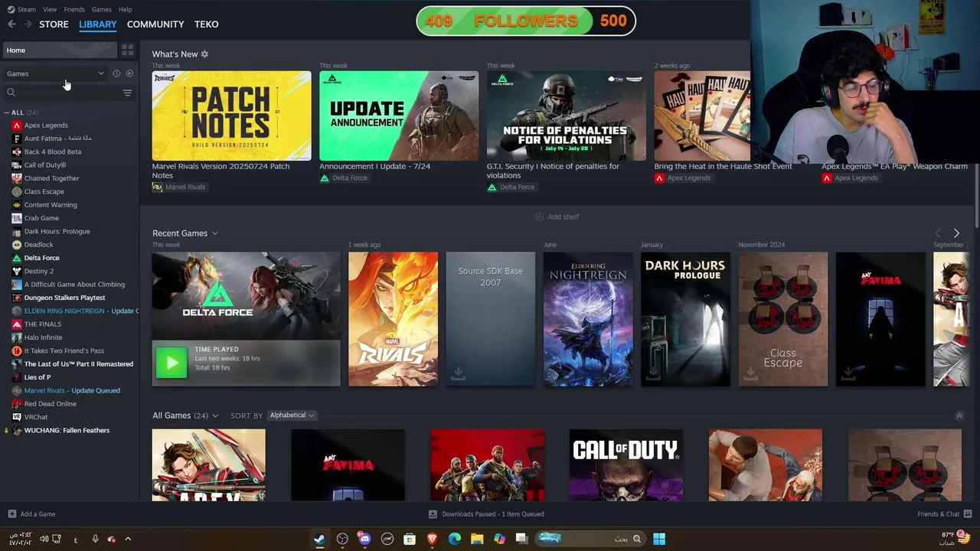Select It Takes Two Friend's Pass
Viewport: 980px width, 551px height.
point(64,350)
